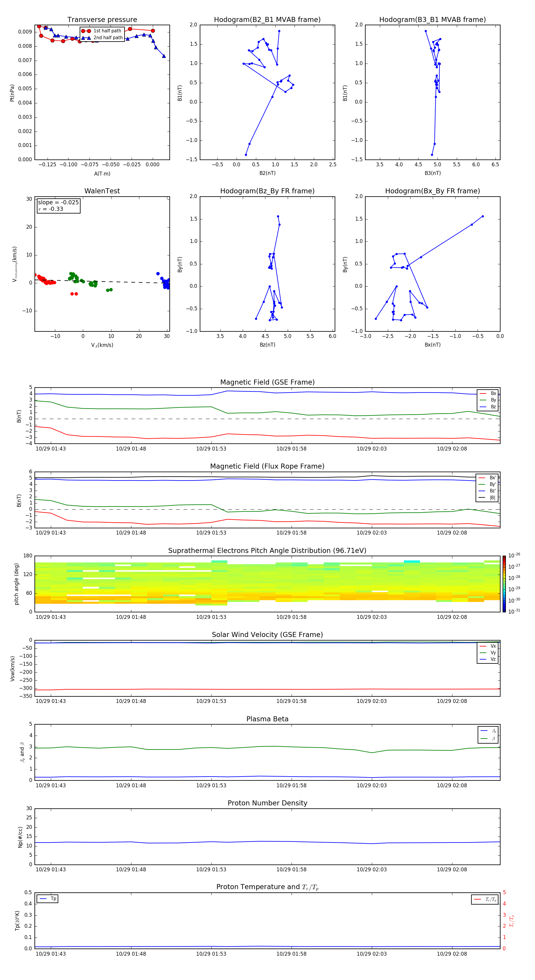
Task: Click the 'Pt(nPa)' y-axis label
Action: (x=12, y=93)
